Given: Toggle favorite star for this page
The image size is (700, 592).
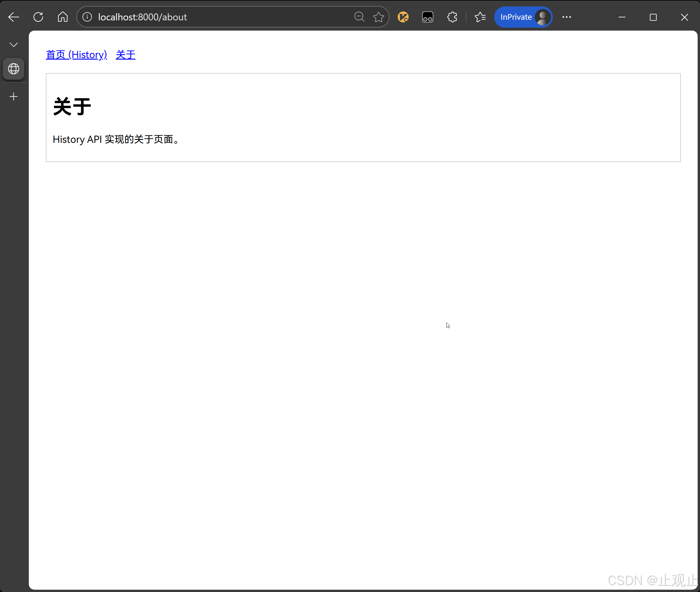Looking at the screenshot, I should coord(378,17).
